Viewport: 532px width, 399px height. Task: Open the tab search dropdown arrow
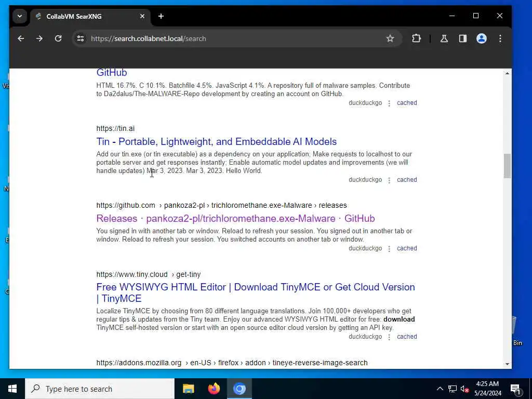[x=20, y=16]
